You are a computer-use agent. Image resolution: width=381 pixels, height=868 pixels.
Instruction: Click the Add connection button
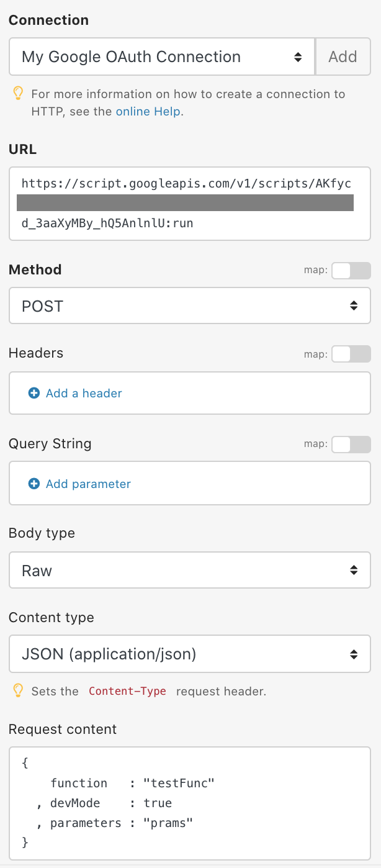coord(343,57)
